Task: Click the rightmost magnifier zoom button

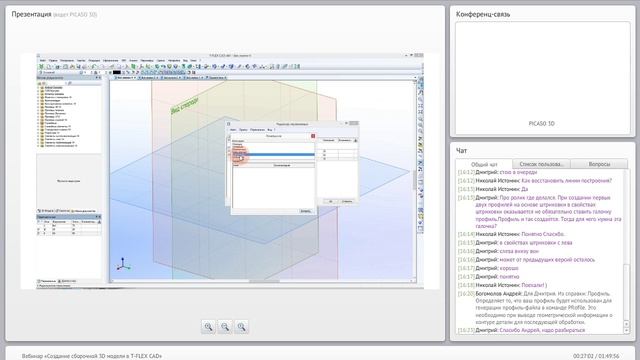Action: (x=242, y=327)
